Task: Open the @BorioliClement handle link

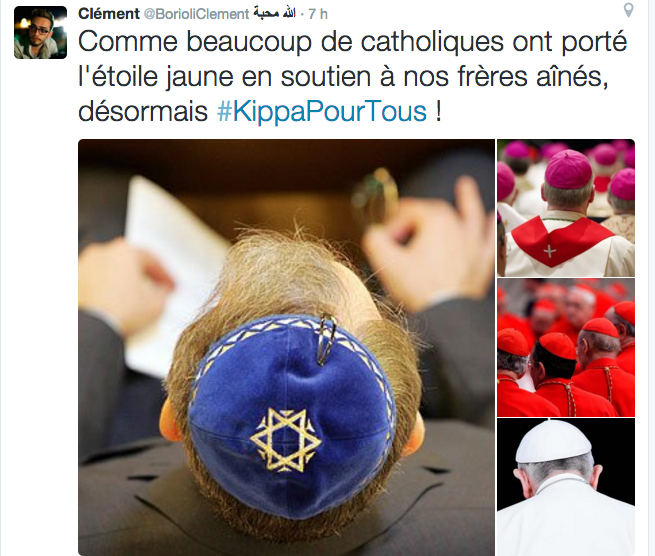Action: pyautogui.click(x=196, y=14)
